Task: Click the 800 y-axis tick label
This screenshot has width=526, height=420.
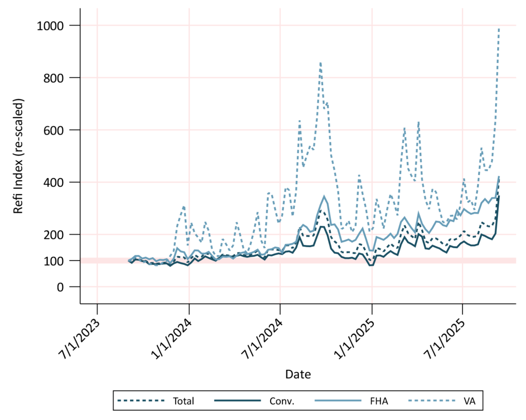Action: (54, 78)
